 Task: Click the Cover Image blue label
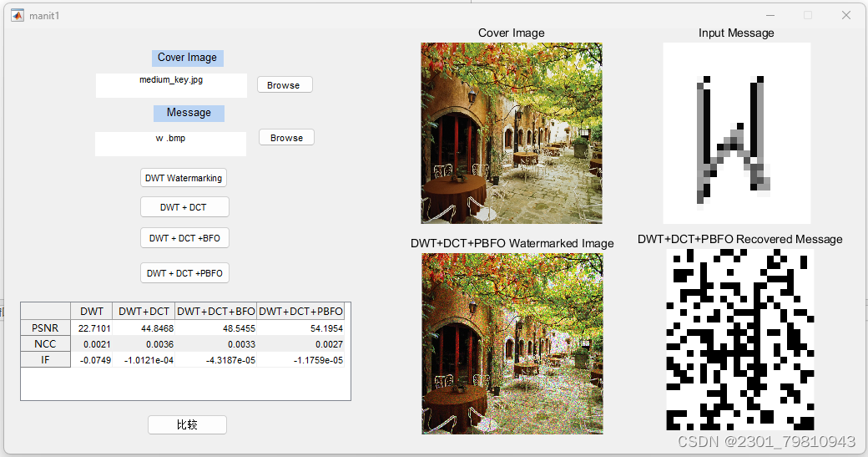188,58
